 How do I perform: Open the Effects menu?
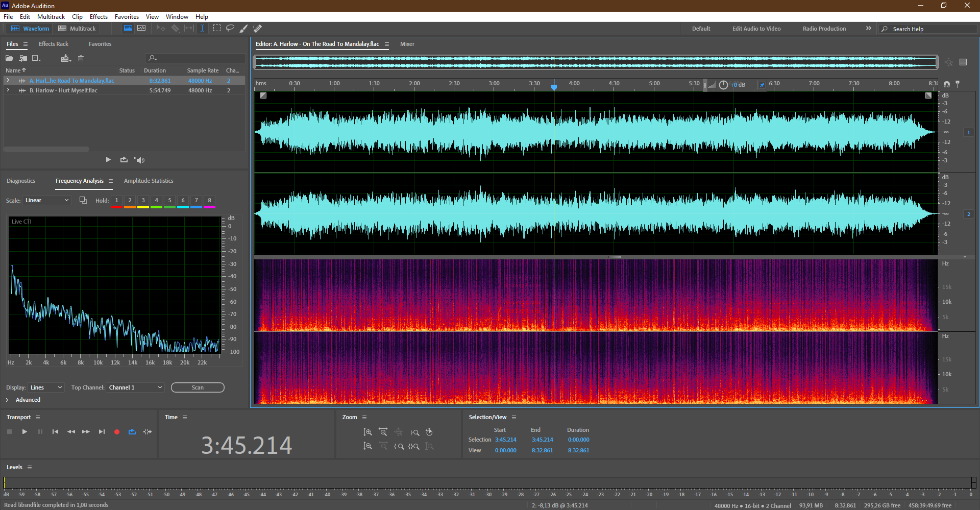point(99,17)
